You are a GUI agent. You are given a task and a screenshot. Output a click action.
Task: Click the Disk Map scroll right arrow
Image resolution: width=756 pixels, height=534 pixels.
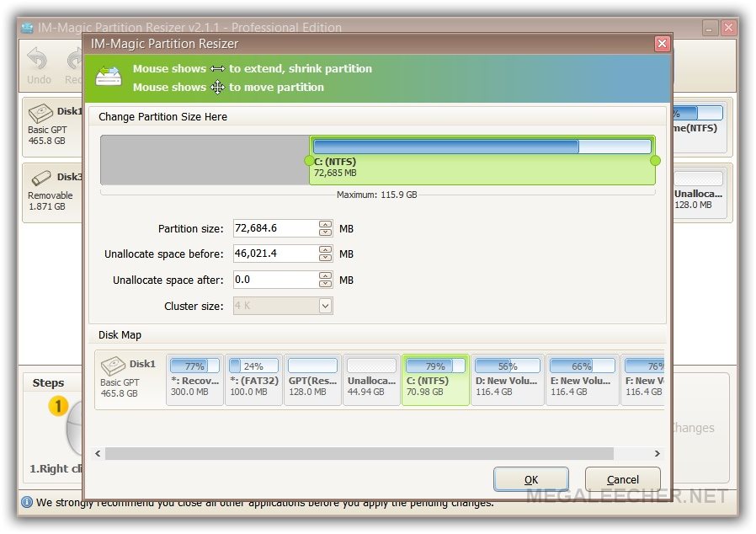pos(658,453)
